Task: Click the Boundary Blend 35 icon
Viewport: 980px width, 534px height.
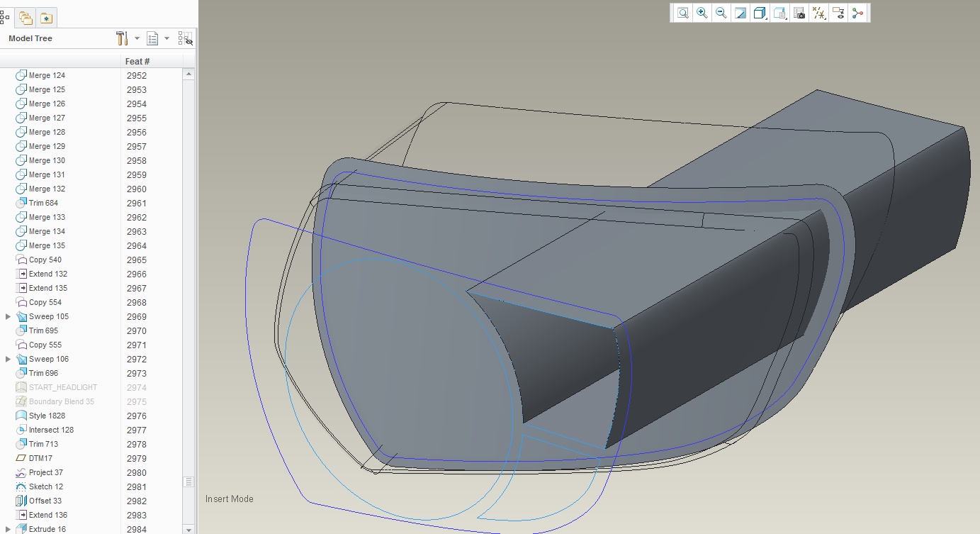Action: [x=21, y=401]
